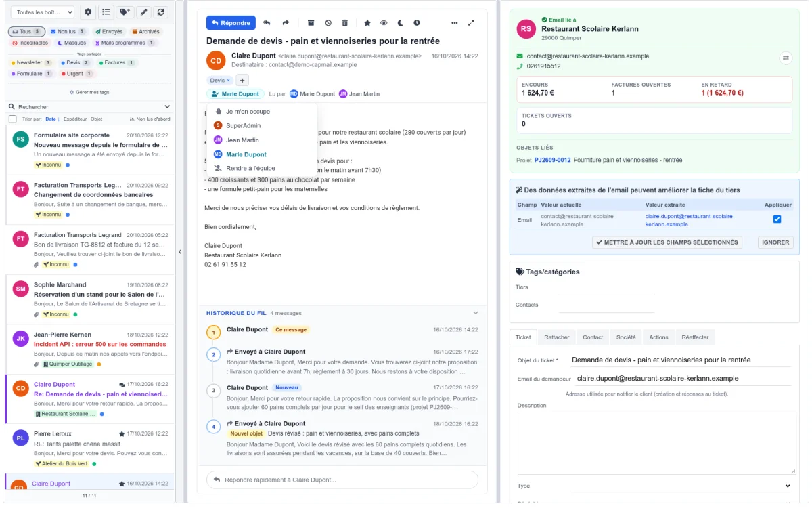Open the Toutes les boîtes dropdown
The image size is (812, 508).
click(x=43, y=12)
